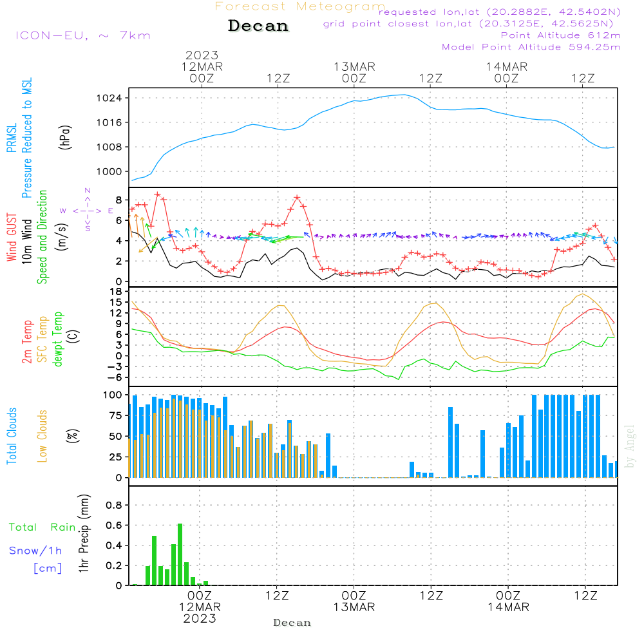Click the requested lon,lat coordinates text
The image size is (644, 644).
click(500, 12)
